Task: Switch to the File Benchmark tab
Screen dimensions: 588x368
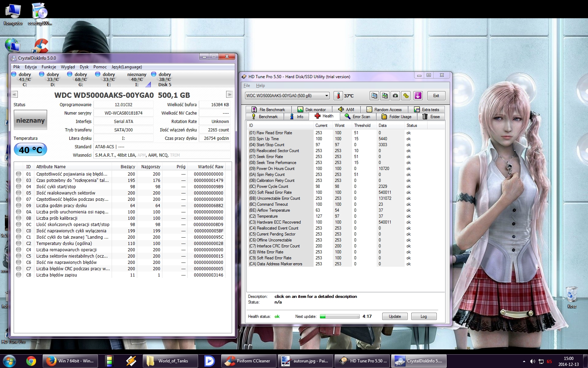Action: click(268, 110)
